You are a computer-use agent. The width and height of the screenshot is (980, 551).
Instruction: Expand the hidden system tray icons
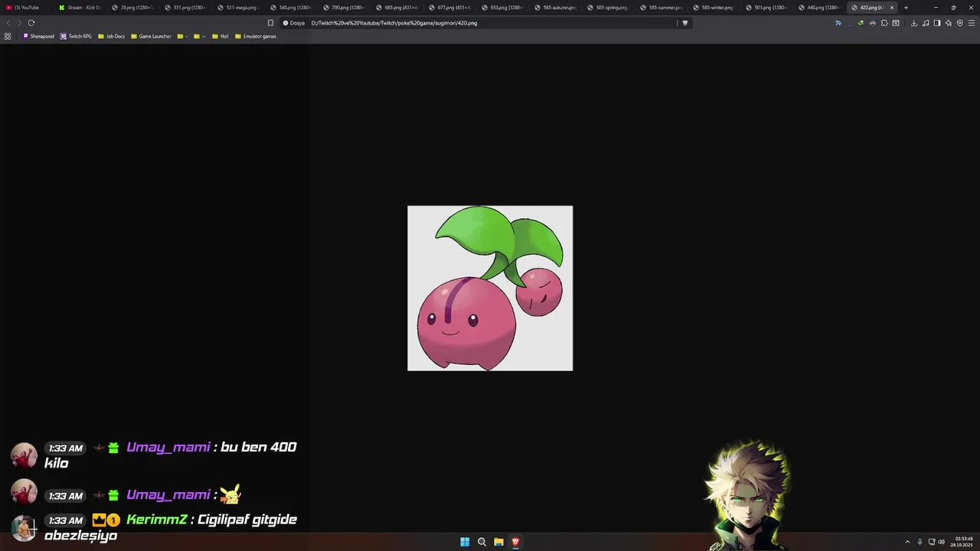point(908,542)
